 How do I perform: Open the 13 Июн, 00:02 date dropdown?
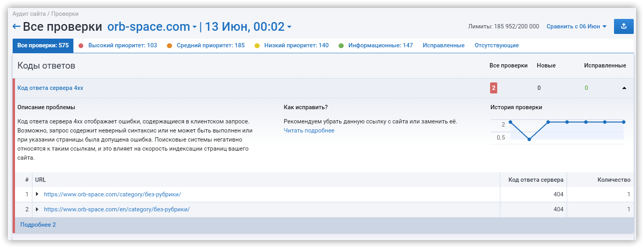click(x=248, y=26)
